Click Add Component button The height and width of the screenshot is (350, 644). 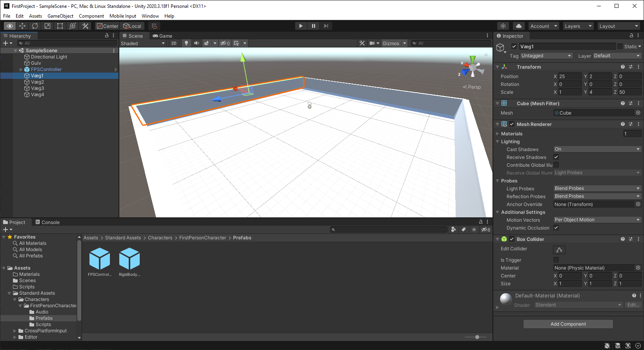click(568, 324)
